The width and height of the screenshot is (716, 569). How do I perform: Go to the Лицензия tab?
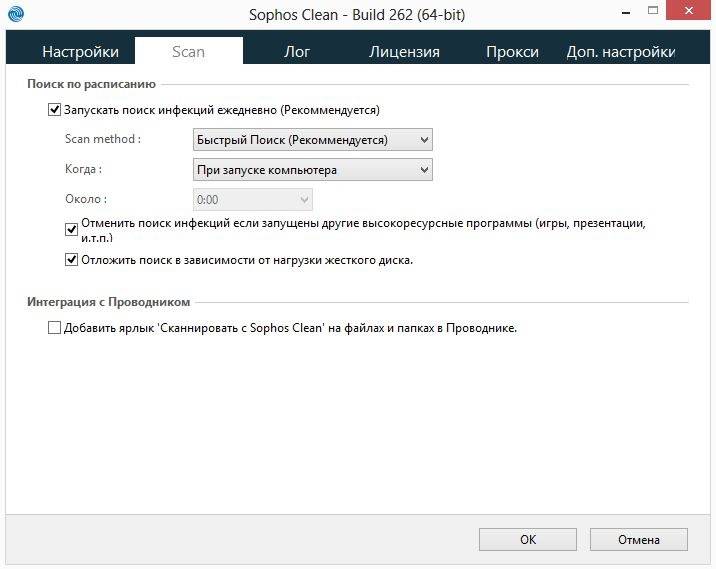(404, 52)
